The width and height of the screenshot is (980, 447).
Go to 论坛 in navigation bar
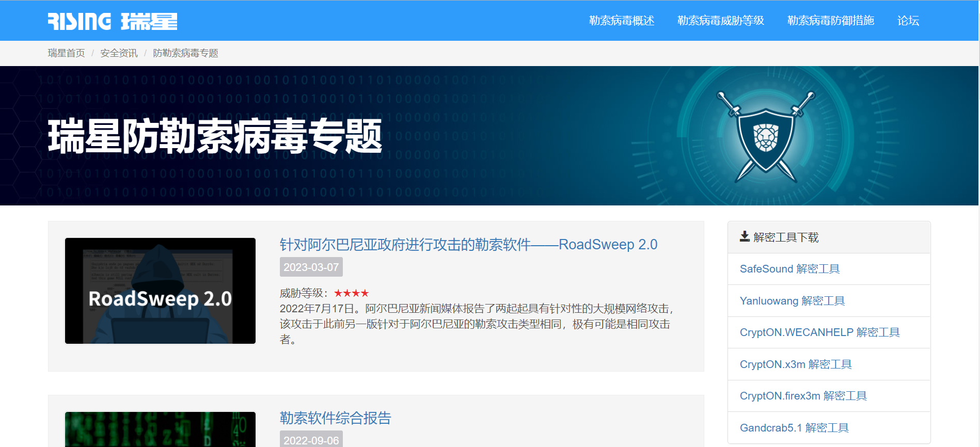pos(908,21)
